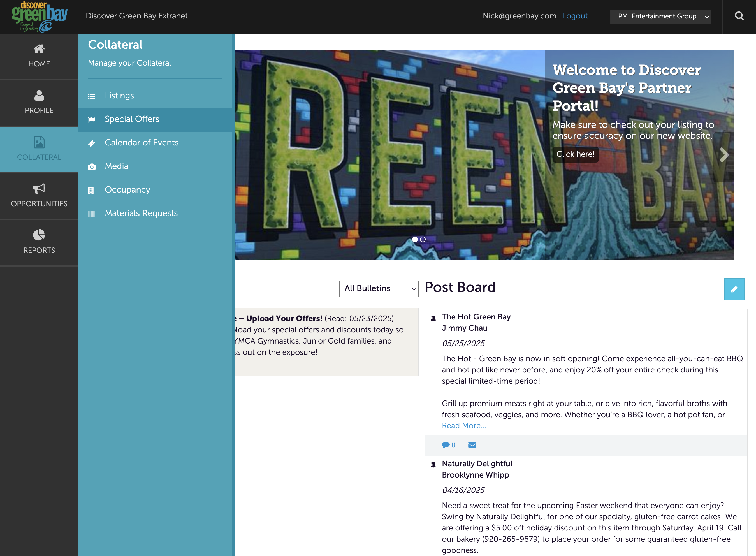The width and height of the screenshot is (756, 556).
Task: Click the Logout link
Action: [575, 16]
